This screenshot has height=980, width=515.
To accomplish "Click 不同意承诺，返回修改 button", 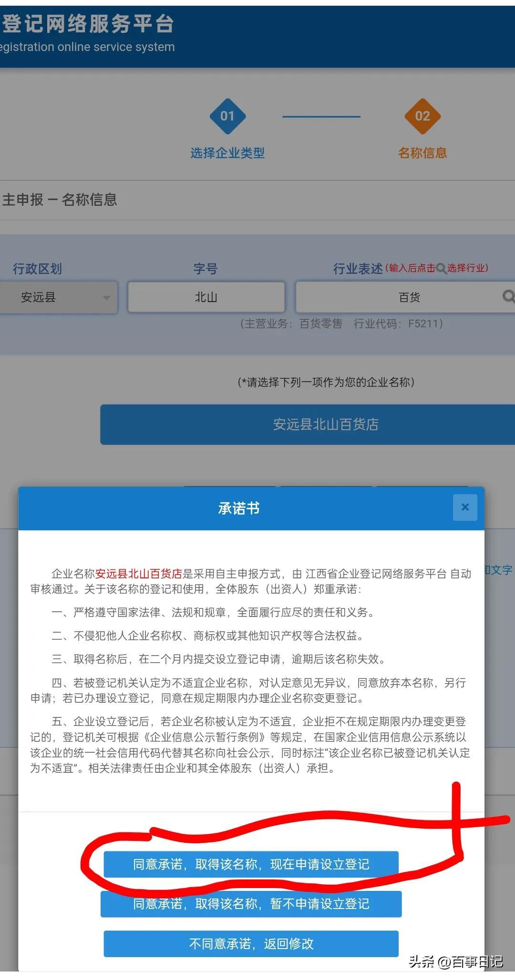I will (x=251, y=944).
